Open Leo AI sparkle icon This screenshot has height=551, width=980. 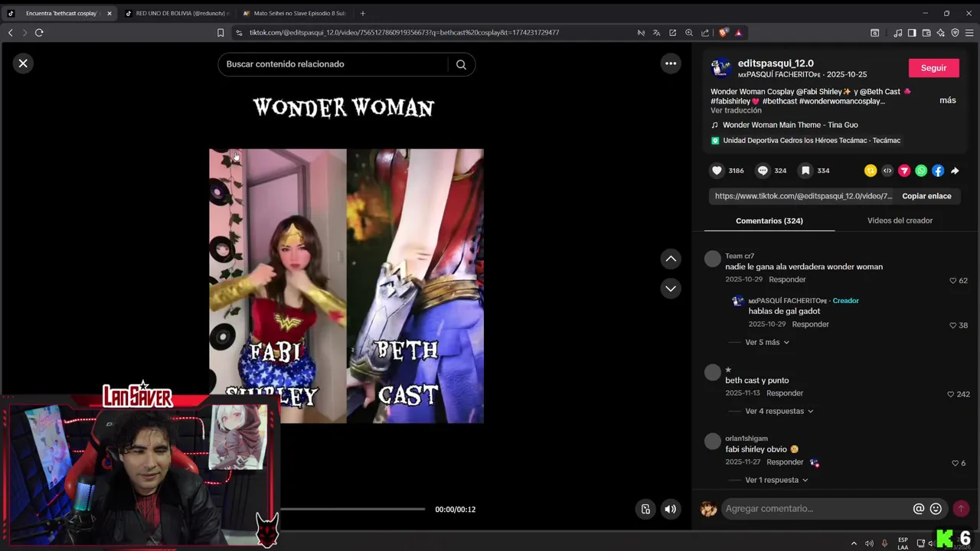pos(941,32)
